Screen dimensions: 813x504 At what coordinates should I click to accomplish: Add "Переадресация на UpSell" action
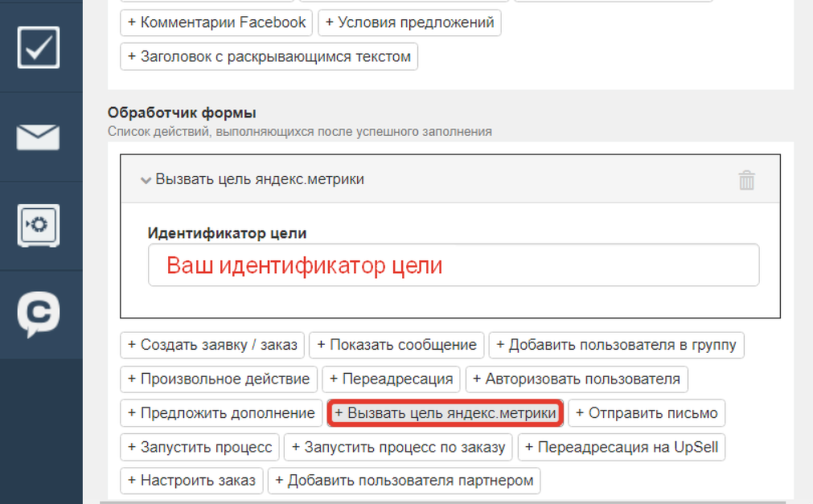pos(622,447)
